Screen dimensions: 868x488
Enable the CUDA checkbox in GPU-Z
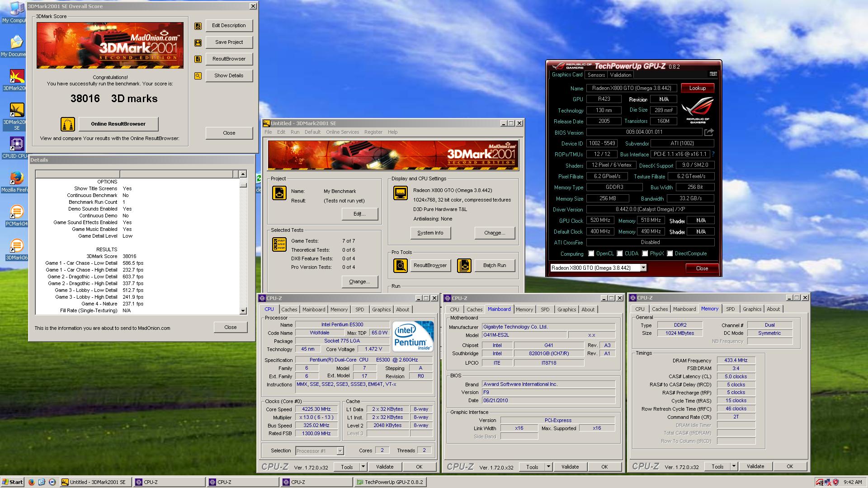point(619,253)
